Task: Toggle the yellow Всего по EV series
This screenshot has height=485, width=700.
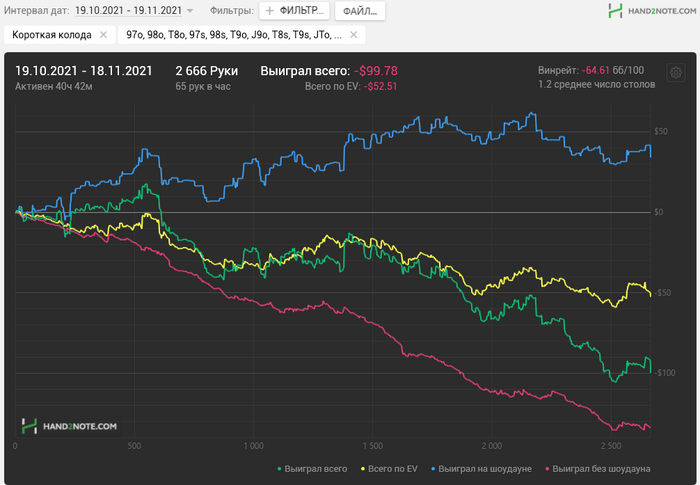Action: 397,468
